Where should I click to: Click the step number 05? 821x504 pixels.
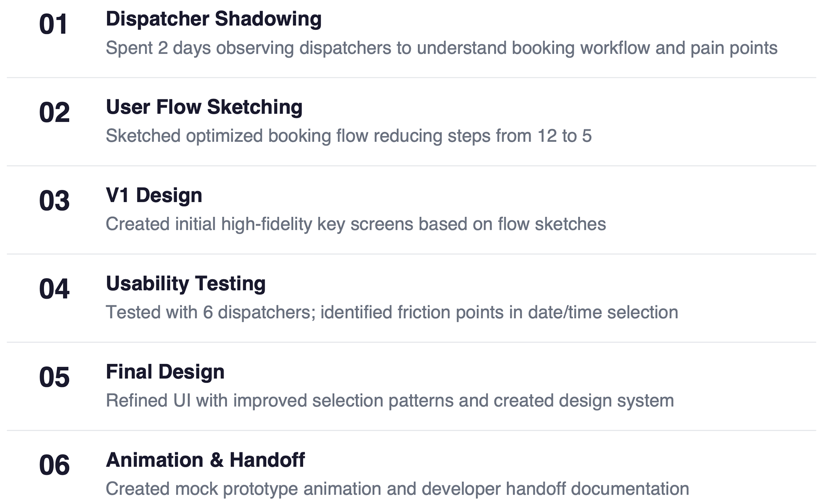pyautogui.click(x=54, y=377)
